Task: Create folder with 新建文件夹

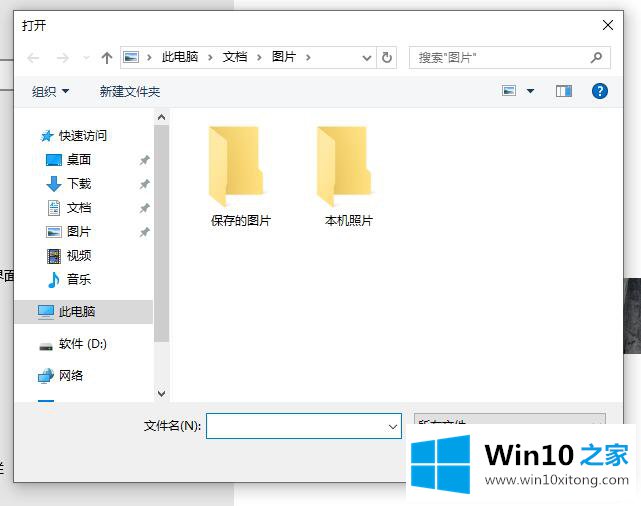Action: [x=130, y=91]
